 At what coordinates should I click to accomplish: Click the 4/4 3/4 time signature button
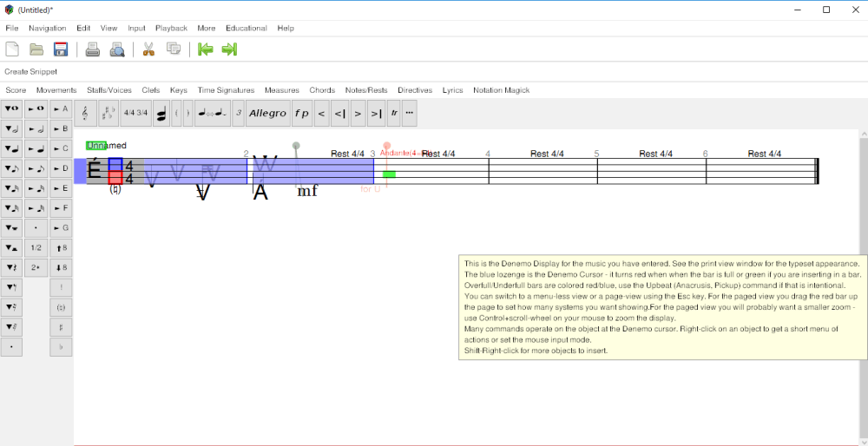point(135,113)
